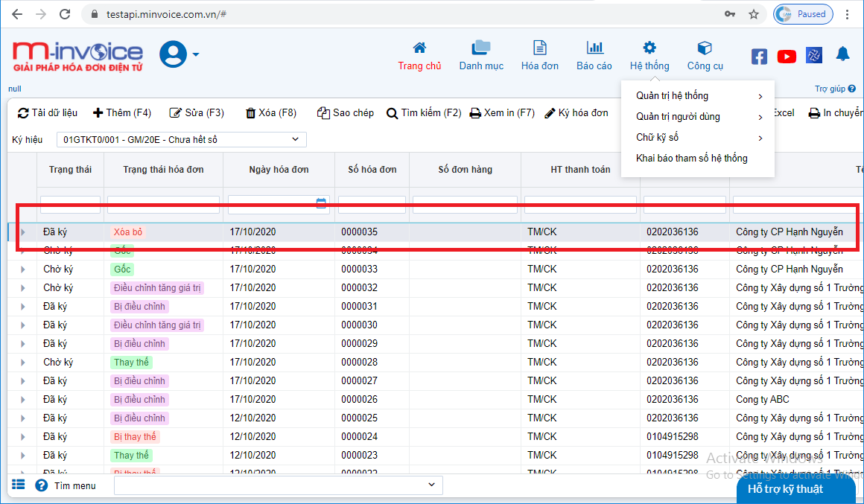Viewport: 864px width, 504px height.
Task: Open Quản trị người dùng submenu
Action: click(x=698, y=117)
